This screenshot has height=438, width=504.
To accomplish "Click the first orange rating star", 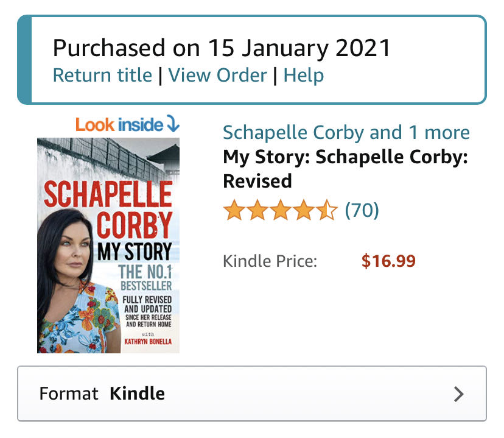I will pos(233,210).
